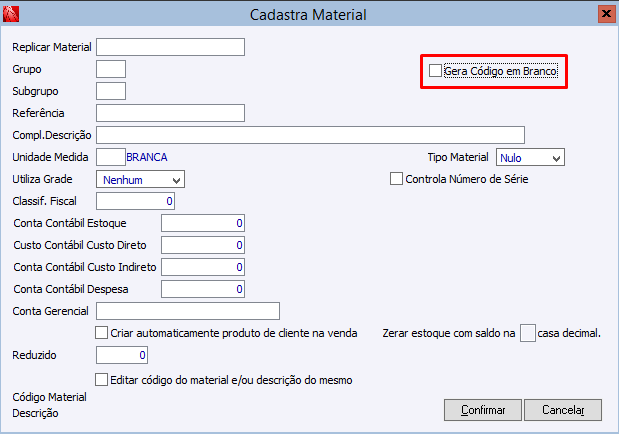Focus the Compl.Descrição text field
Viewport: 619px width, 434px height.
(x=310, y=135)
